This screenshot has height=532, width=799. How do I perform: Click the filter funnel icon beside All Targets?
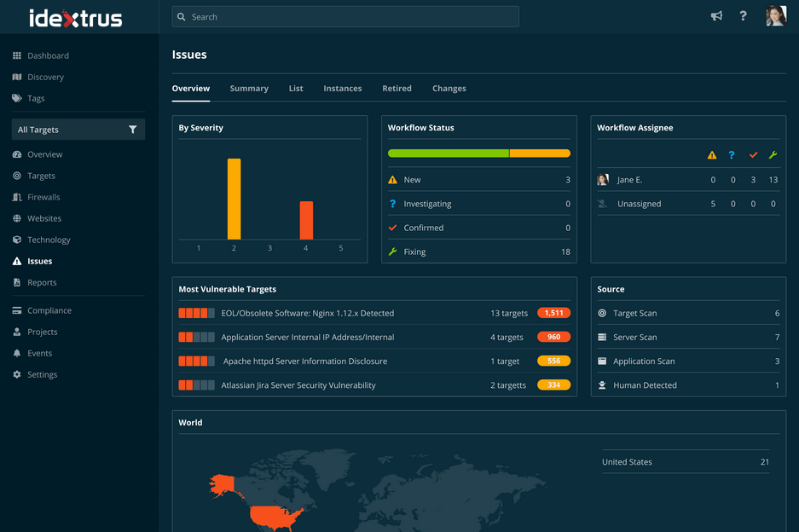click(132, 130)
